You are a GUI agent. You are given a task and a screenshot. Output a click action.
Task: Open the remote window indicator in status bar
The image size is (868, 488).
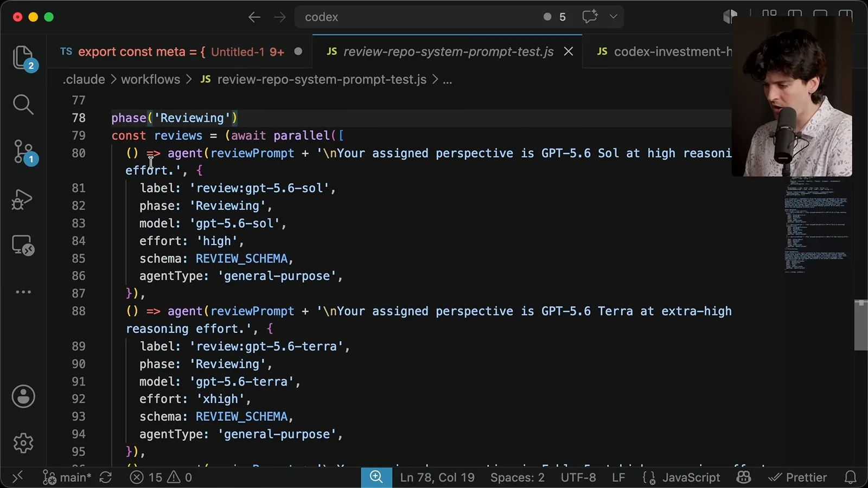pyautogui.click(x=17, y=477)
